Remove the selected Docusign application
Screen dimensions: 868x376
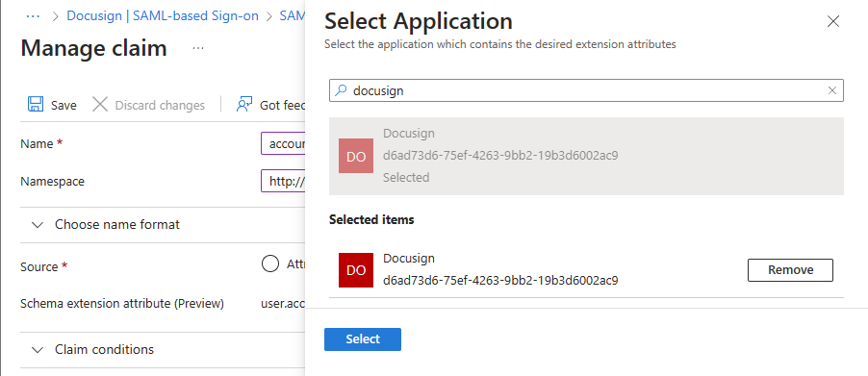click(x=790, y=270)
